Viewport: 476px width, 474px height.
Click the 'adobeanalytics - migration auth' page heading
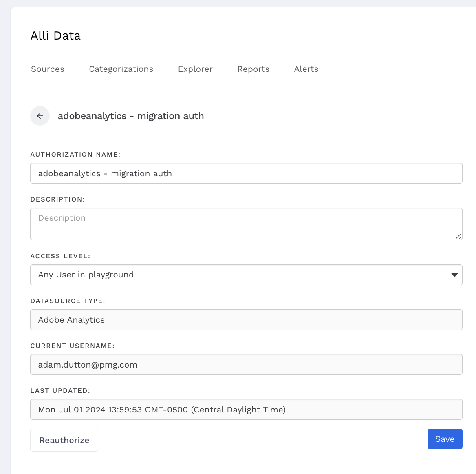pos(131,116)
